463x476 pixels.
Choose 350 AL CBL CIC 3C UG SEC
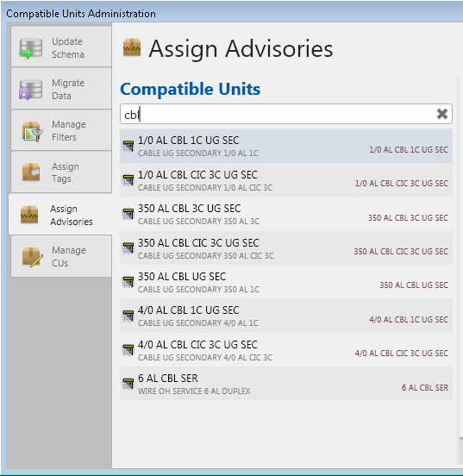(x=286, y=248)
